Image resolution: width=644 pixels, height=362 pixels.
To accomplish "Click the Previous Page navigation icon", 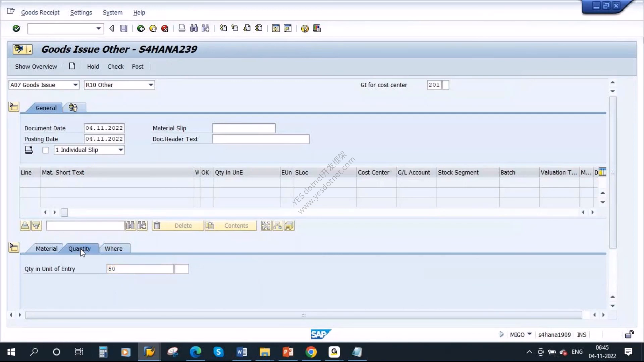I will pyautogui.click(x=235, y=28).
